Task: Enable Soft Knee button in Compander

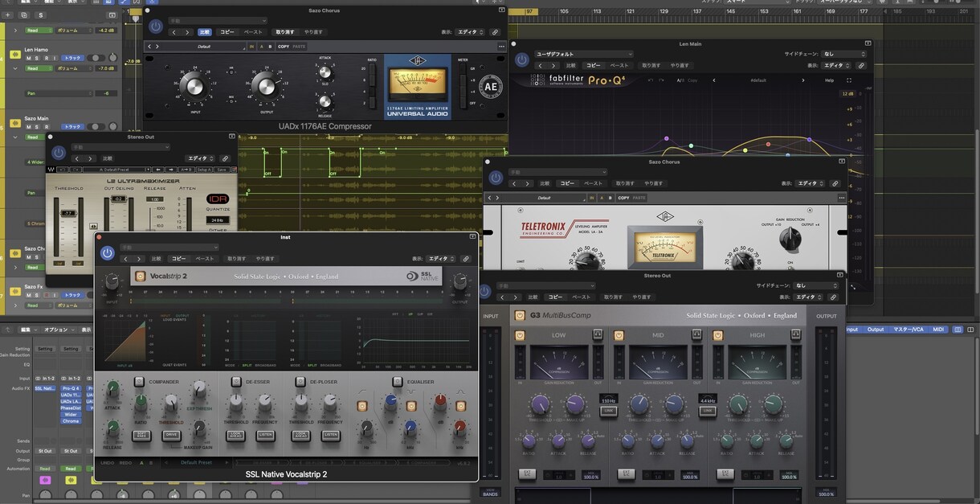Action: point(141,435)
